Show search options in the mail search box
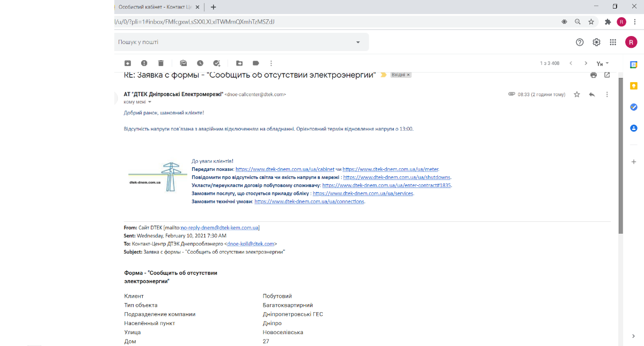This screenshot has width=644, height=346. 358,42
